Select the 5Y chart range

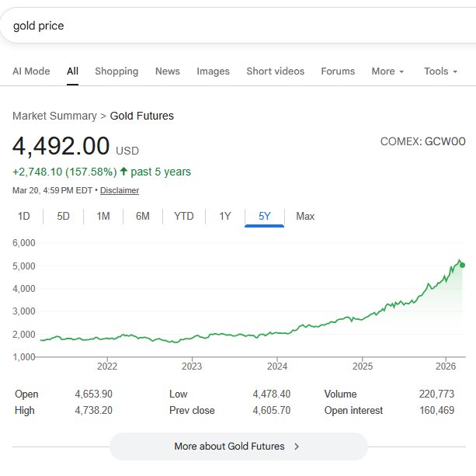tap(265, 216)
